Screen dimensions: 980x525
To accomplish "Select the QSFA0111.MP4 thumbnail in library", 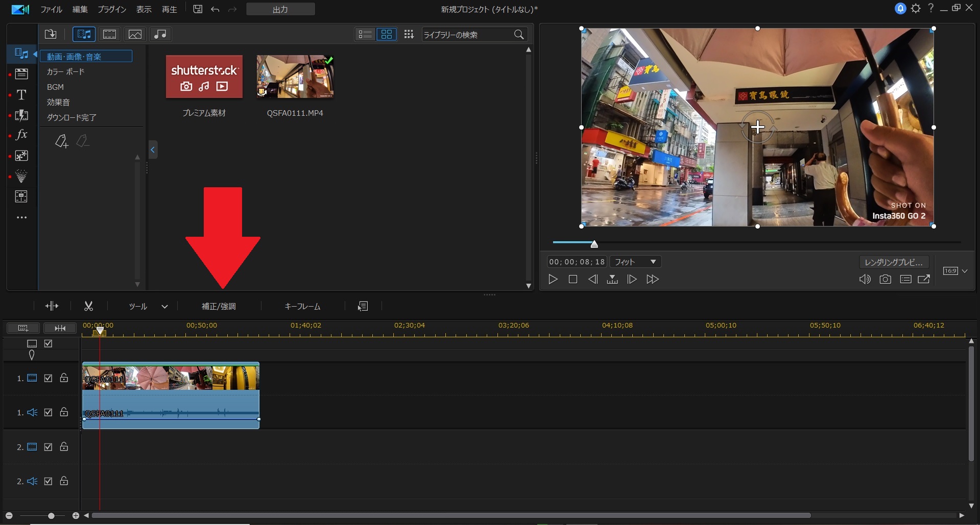I will [295, 77].
